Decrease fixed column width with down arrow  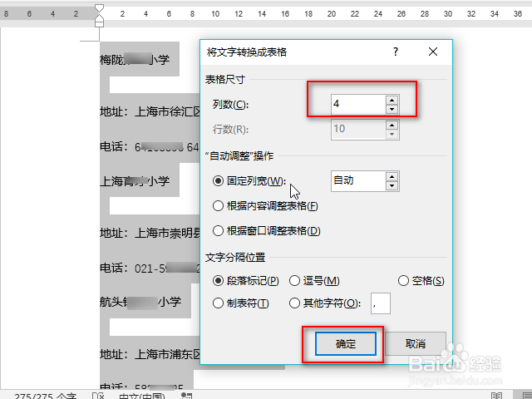tap(392, 186)
